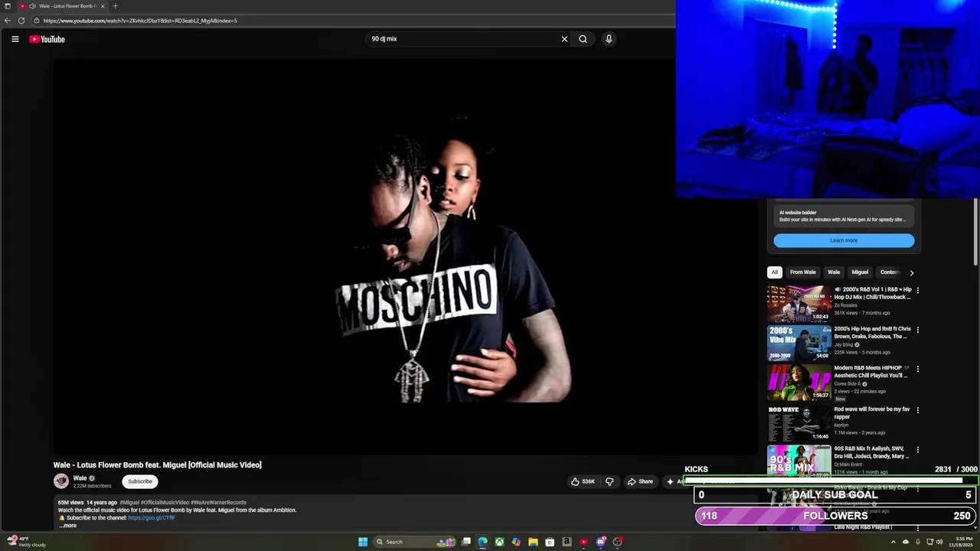
Task: Start voice search with microphone icon
Action: (x=609, y=39)
